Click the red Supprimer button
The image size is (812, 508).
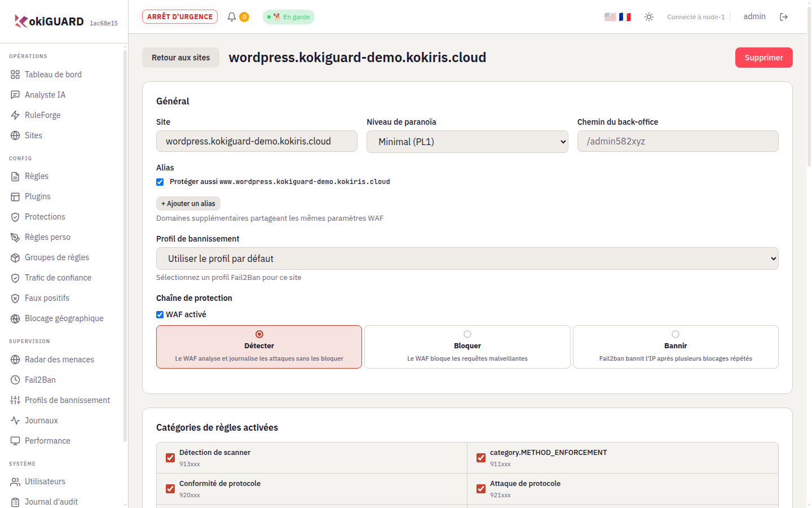click(764, 58)
